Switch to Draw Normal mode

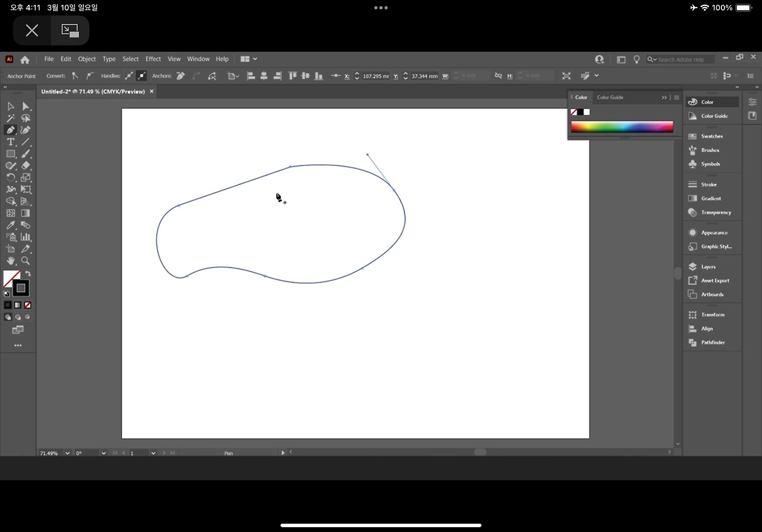coord(8,317)
